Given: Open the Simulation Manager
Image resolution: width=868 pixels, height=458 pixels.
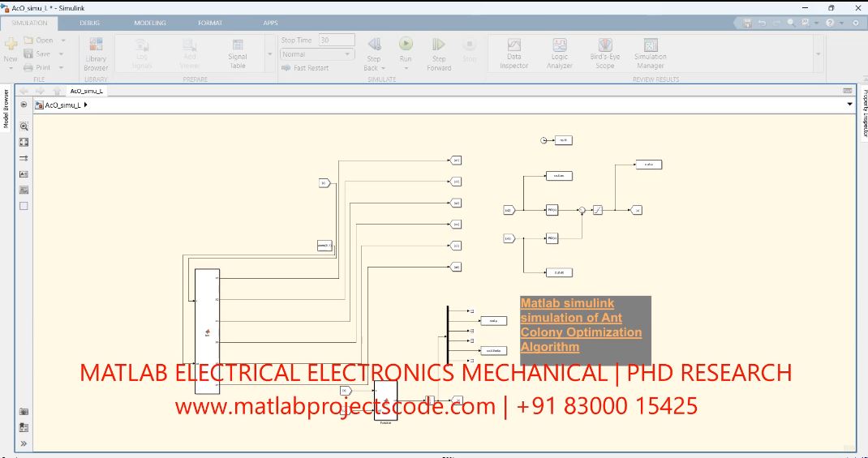Looking at the screenshot, I should click(x=650, y=52).
